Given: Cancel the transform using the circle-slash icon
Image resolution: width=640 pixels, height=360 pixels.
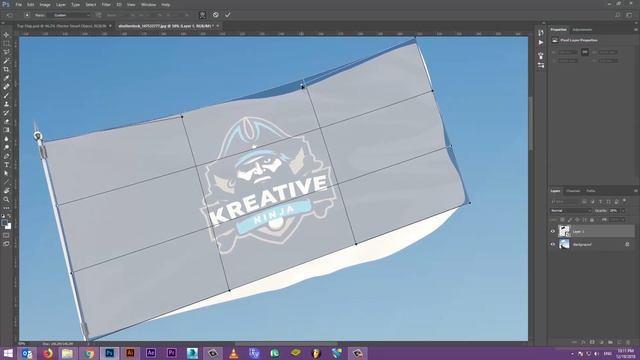Looking at the screenshot, I should click(216, 15).
